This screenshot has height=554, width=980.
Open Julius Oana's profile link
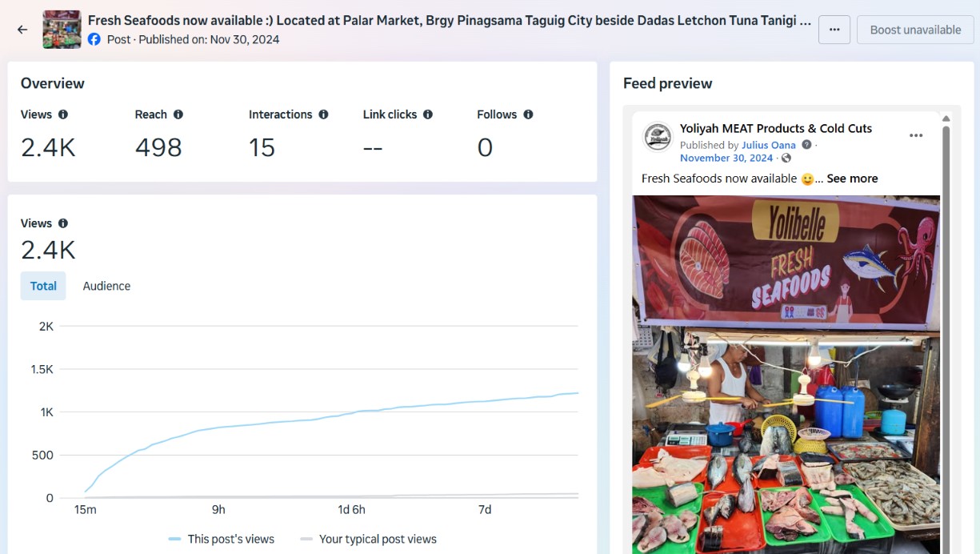pyautogui.click(x=768, y=145)
